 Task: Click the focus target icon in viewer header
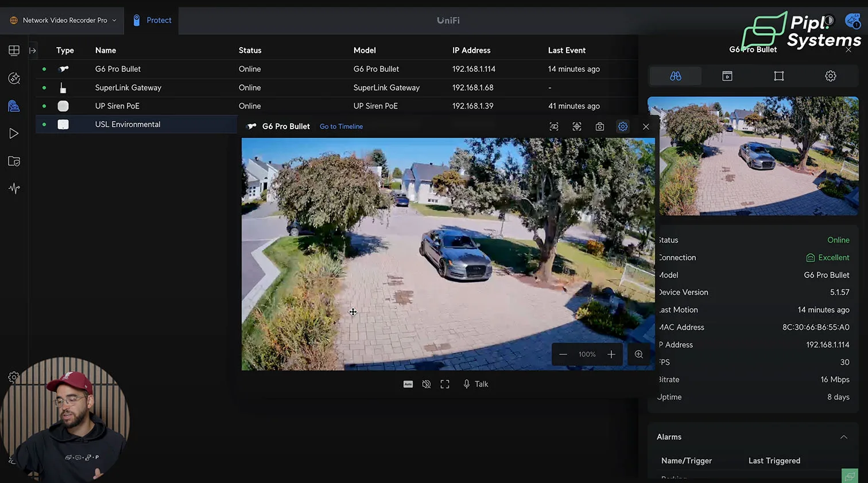(x=577, y=127)
